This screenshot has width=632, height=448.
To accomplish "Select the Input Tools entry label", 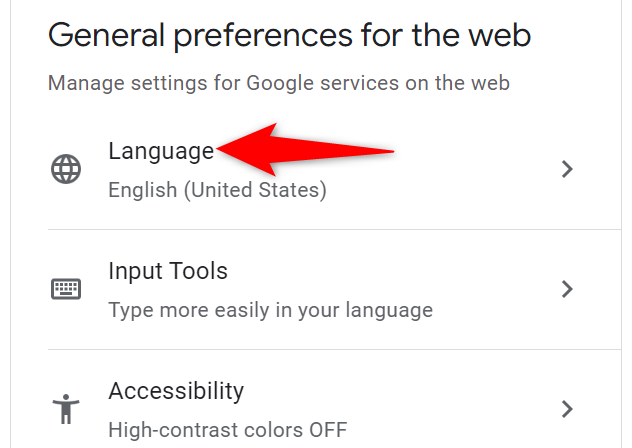I will 168,271.
